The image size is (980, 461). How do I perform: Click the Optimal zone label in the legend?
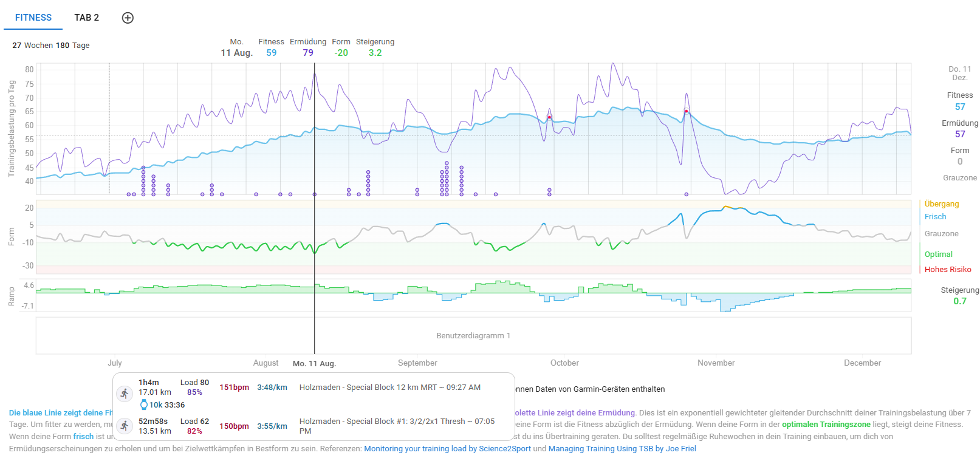[938, 254]
